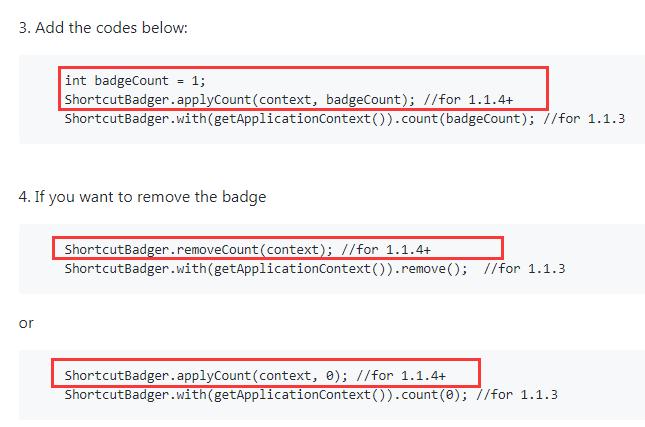Click the "or" text between the code blocks
645x427 pixels.
coord(27,323)
